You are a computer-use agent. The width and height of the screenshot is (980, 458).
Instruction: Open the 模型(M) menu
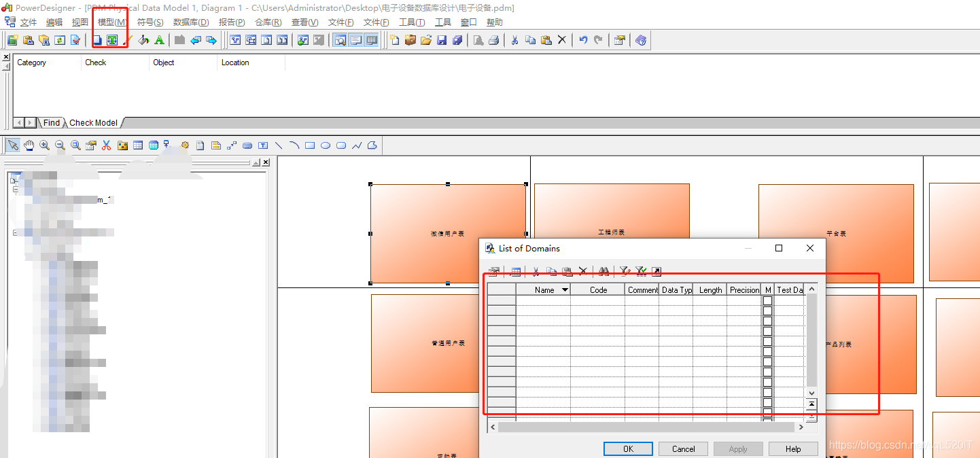112,22
